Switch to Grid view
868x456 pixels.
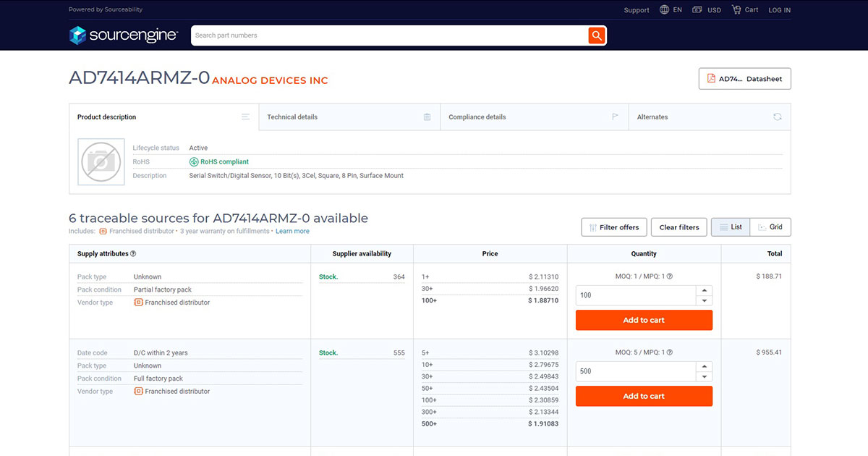pos(770,227)
